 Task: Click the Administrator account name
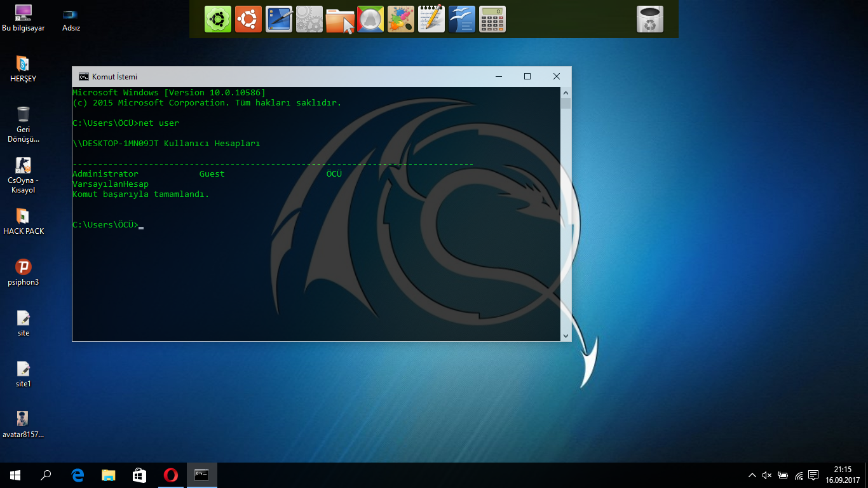coord(105,174)
